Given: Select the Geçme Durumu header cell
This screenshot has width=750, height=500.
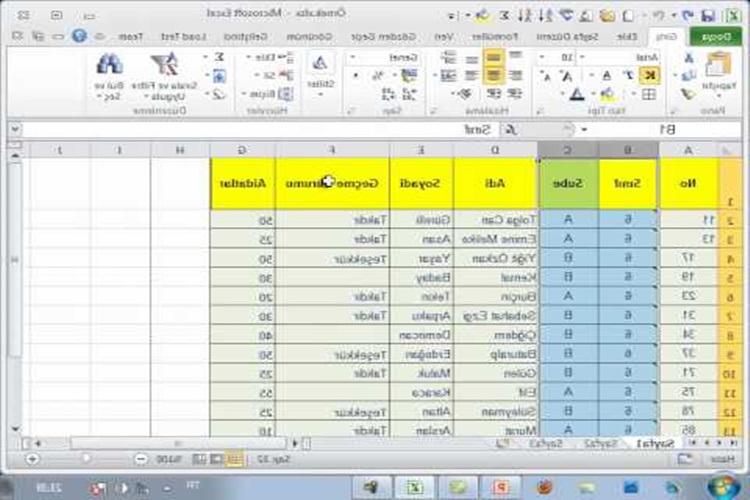Looking at the screenshot, I should point(332,183).
